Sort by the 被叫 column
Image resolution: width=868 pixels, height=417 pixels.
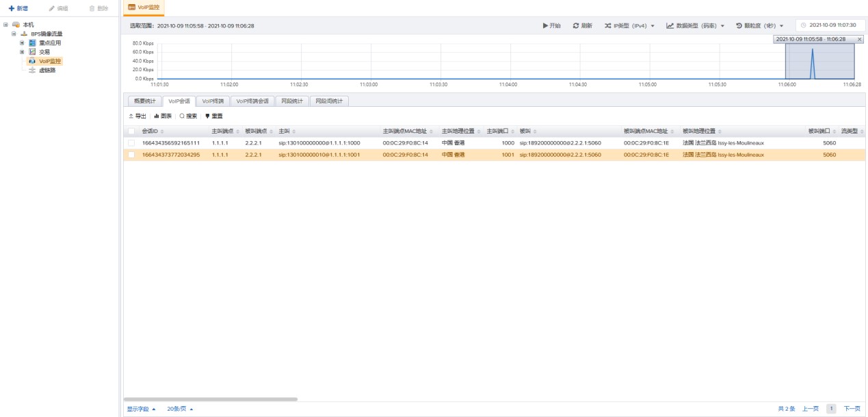coord(527,131)
